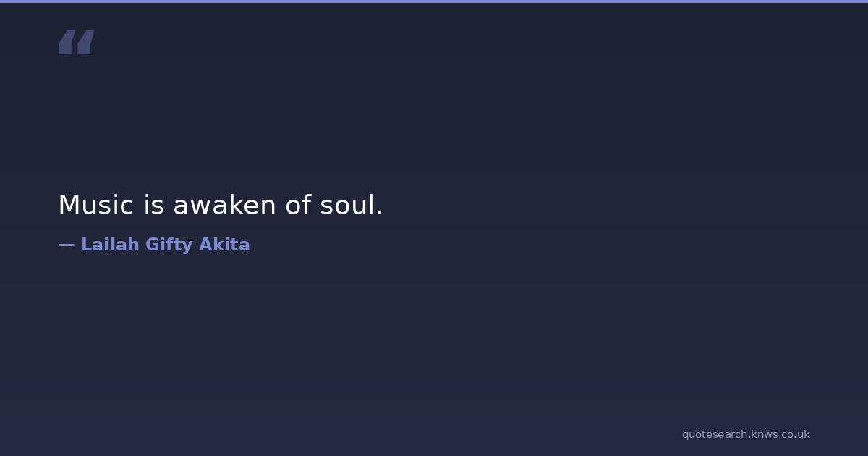Image resolution: width=868 pixels, height=456 pixels.
Task: Click the quote text "Music is awaken of soul."
Action: (x=220, y=206)
